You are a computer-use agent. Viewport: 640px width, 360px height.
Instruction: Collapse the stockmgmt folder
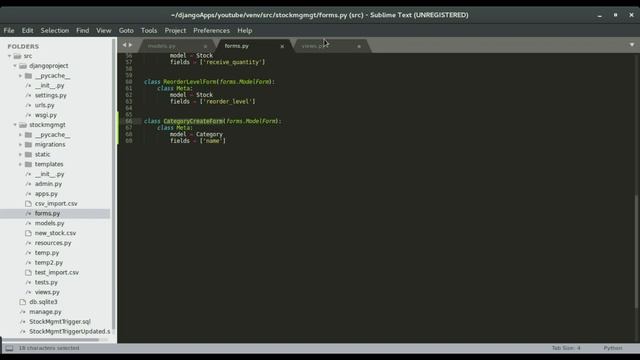click(15, 125)
